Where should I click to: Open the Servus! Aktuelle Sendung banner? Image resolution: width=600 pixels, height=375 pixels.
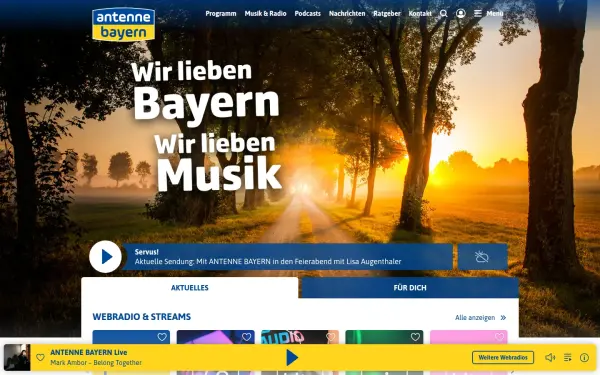[x=287, y=257]
